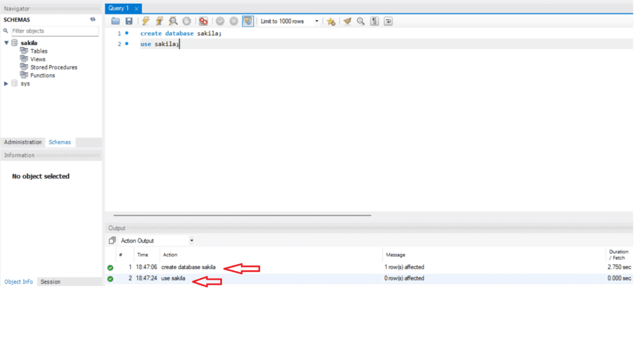Image resolution: width=644 pixels, height=337 pixels.
Task: Switch to Administration tab
Action: click(x=23, y=142)
